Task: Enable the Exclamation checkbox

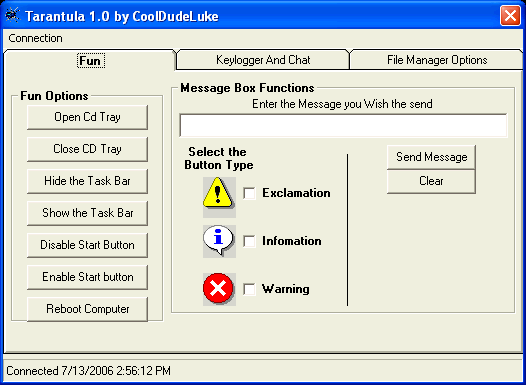Action: pos(249,193)
